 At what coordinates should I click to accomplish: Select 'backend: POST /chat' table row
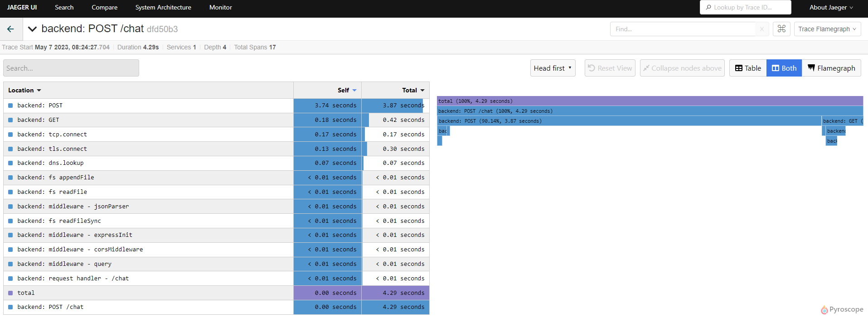coord(216,307)
